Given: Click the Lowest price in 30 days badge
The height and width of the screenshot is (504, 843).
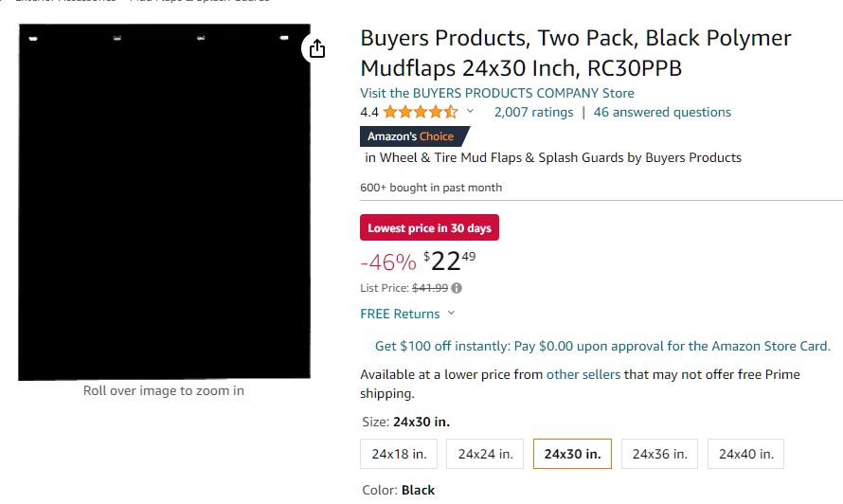Looking at the screenshot, I should click(x=429, y=227).
